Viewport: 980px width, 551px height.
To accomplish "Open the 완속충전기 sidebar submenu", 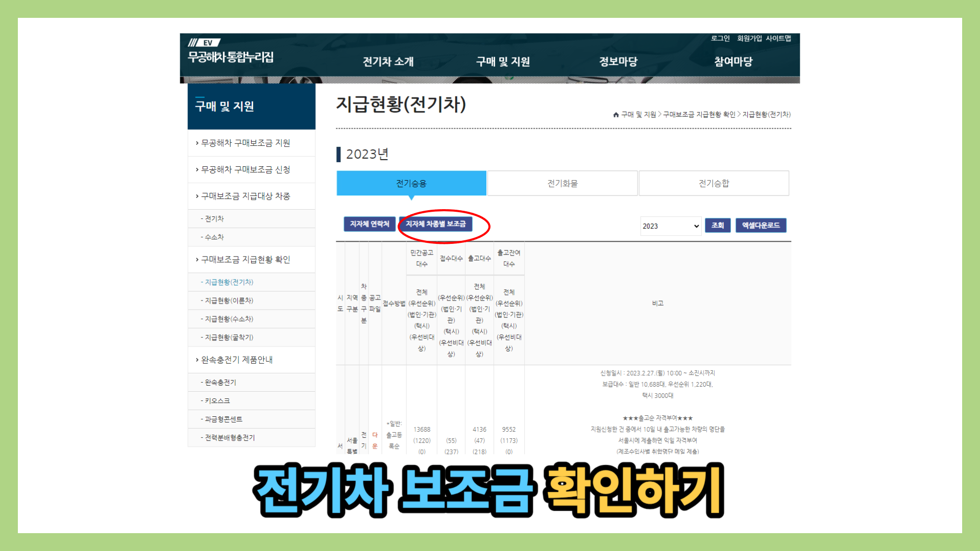I will 252,383.
